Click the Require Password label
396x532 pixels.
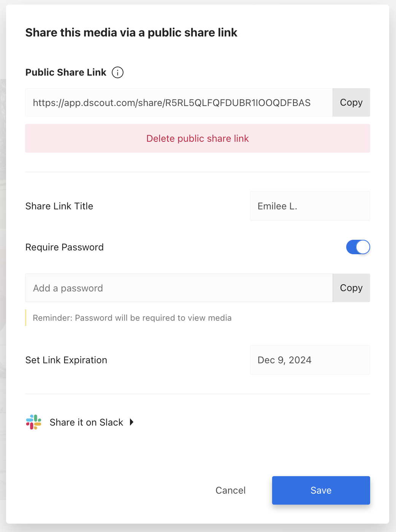tap(64, 247)
